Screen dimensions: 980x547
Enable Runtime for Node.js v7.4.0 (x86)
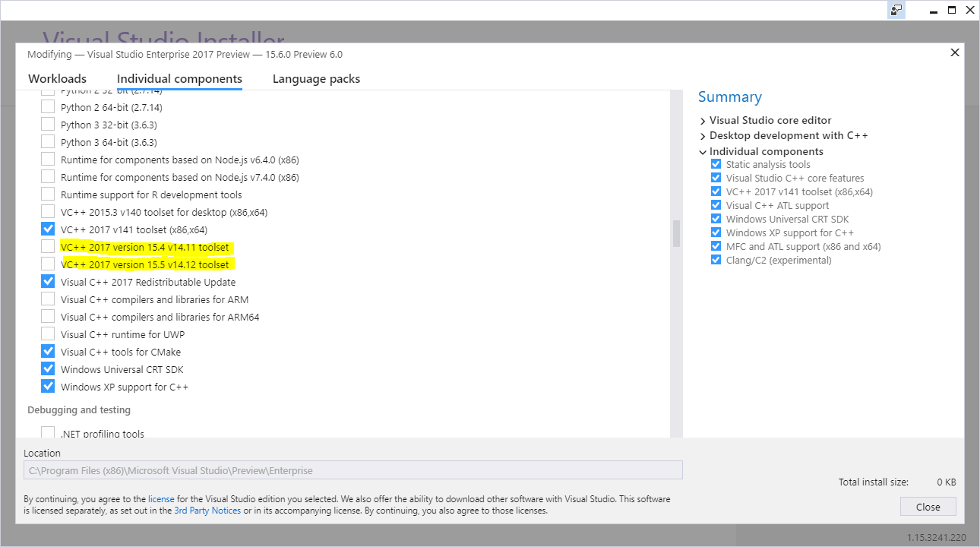[48, 177]
